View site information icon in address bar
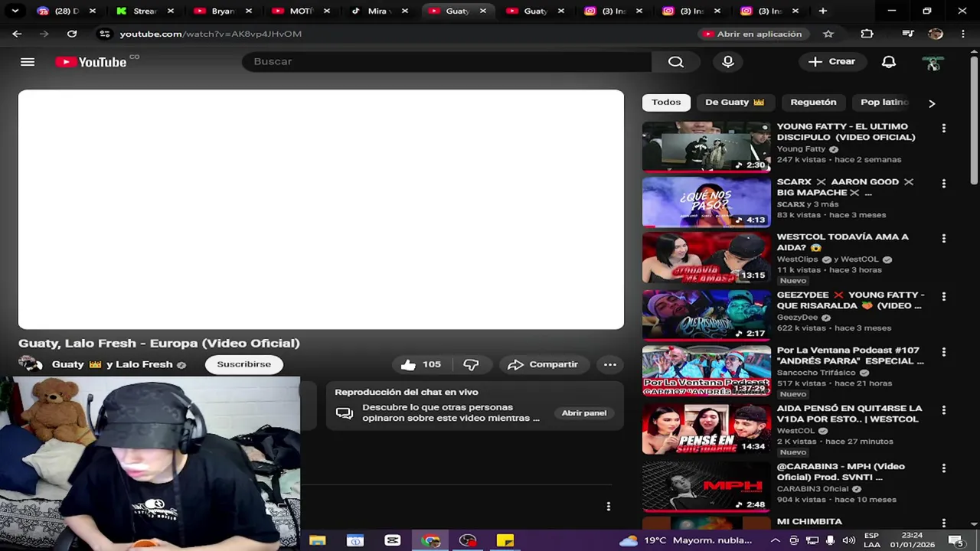The image size is (980, 551). pos(106,34)
